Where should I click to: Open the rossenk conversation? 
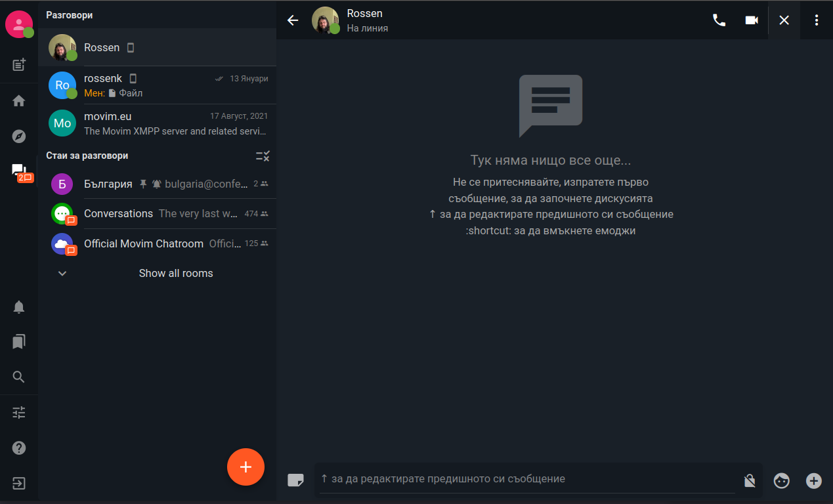(158, 85)
